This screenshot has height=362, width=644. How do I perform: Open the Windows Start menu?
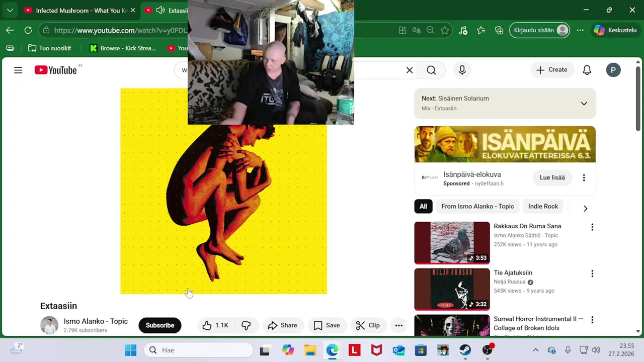pos(130,350)
